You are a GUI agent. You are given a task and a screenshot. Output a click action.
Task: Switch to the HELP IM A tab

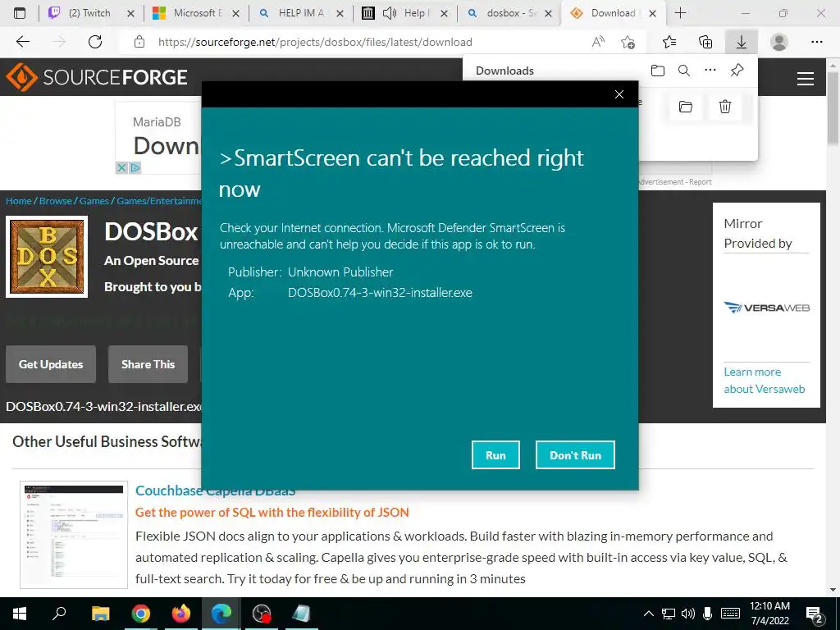(302, 13)
